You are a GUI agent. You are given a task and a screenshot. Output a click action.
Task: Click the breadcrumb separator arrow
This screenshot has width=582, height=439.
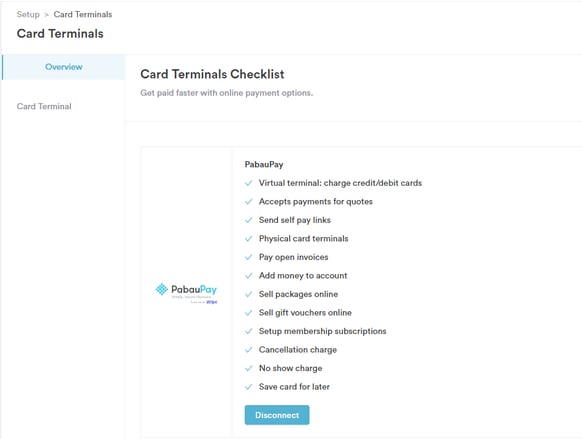coord(46,15)
